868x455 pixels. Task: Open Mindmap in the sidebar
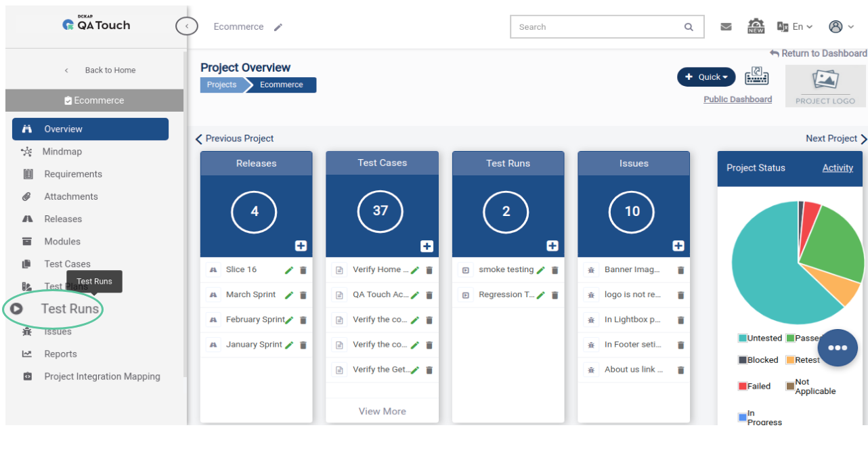(x=62, y=152)
